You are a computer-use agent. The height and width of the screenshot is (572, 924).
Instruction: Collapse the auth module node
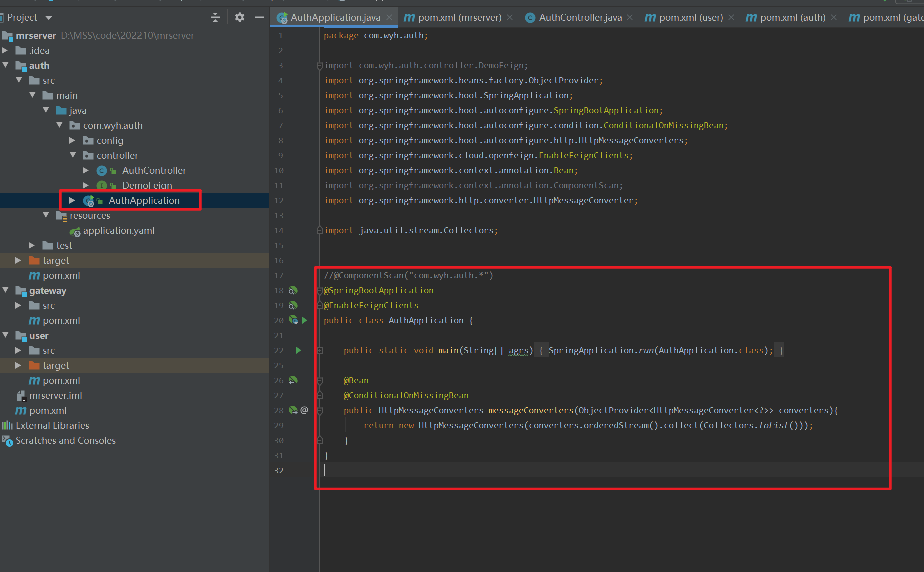coord(5,65)
